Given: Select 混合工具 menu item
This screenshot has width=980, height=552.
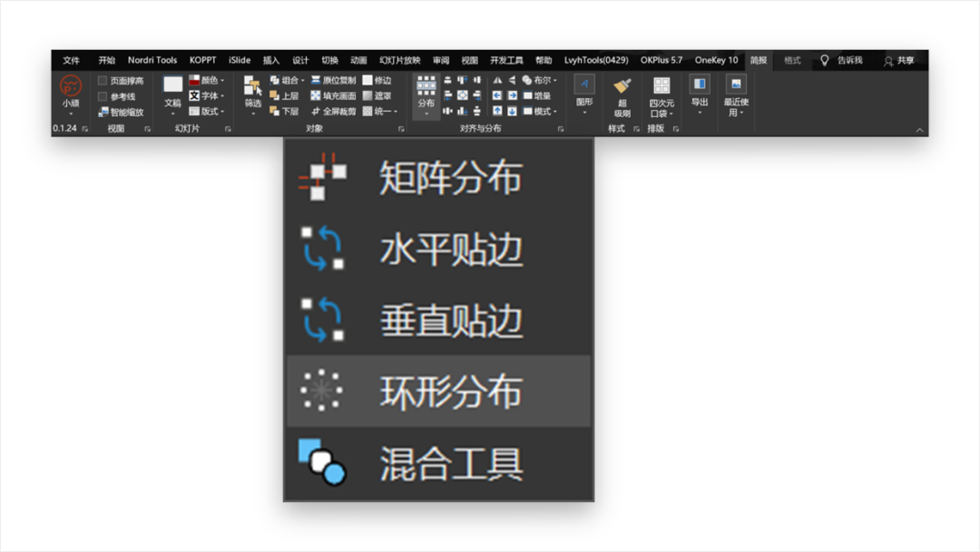Looking at the screenshot, I should [439, 463].
